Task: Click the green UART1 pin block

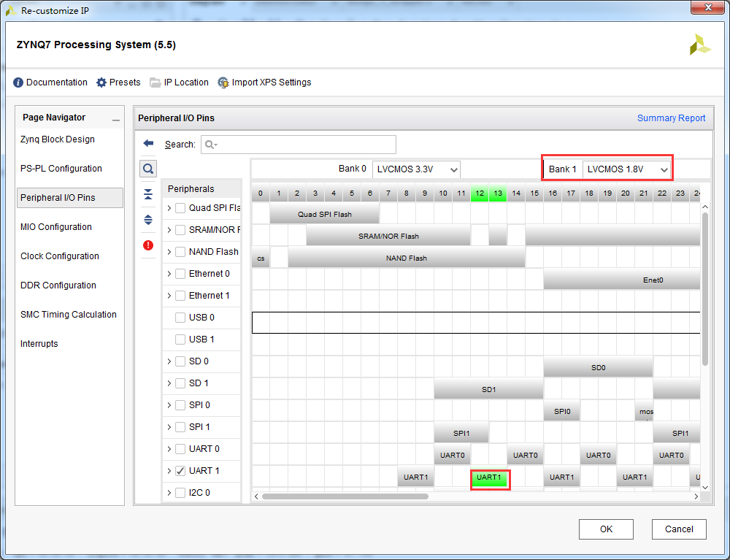Action: pyautogui.click(x=489, y=478)
